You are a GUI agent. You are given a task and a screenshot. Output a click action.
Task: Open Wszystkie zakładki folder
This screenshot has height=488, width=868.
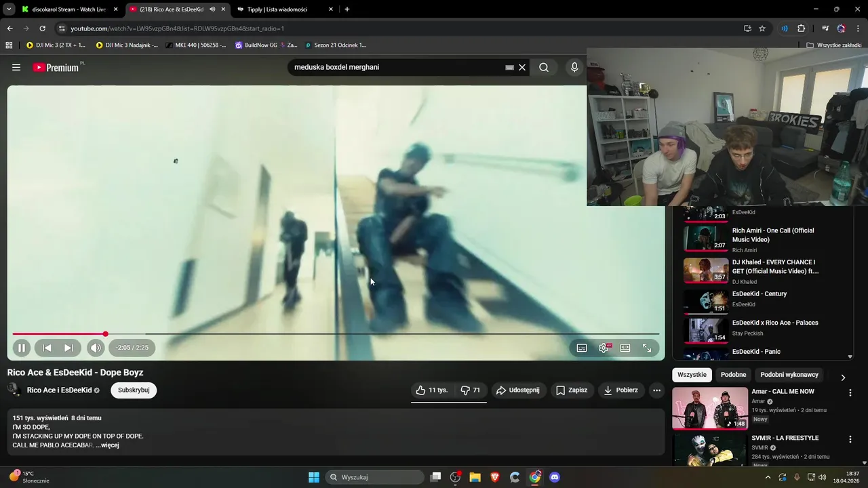pos(834,45)
